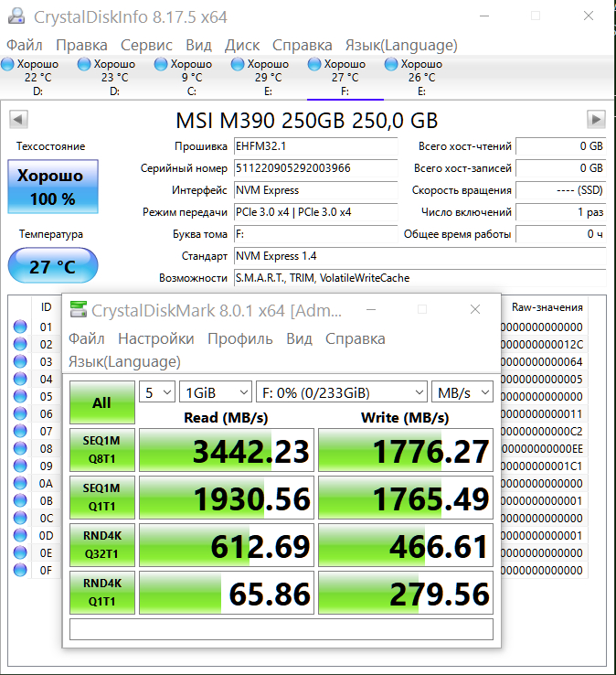Click the status orb for attribute 0F
616x675 pixels.
click(20, 570)
